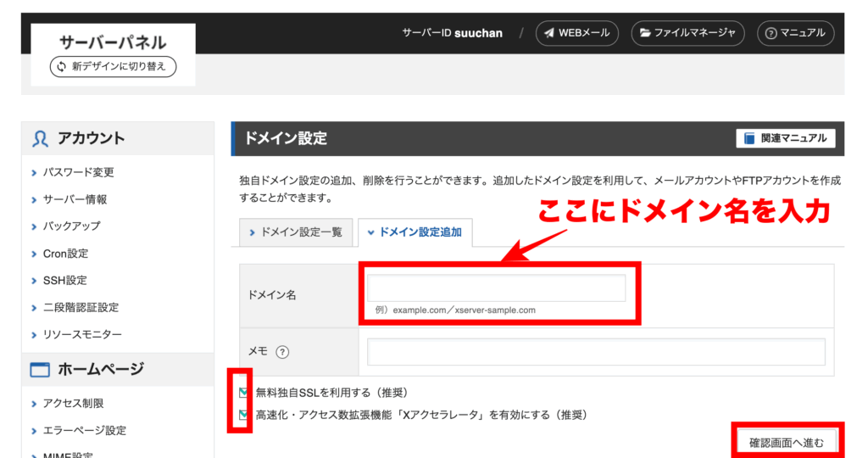Open 二段階認証設定 in sidebar
Image resolution: width=868 pixels, height=458 pixels.
coord(81,308)
